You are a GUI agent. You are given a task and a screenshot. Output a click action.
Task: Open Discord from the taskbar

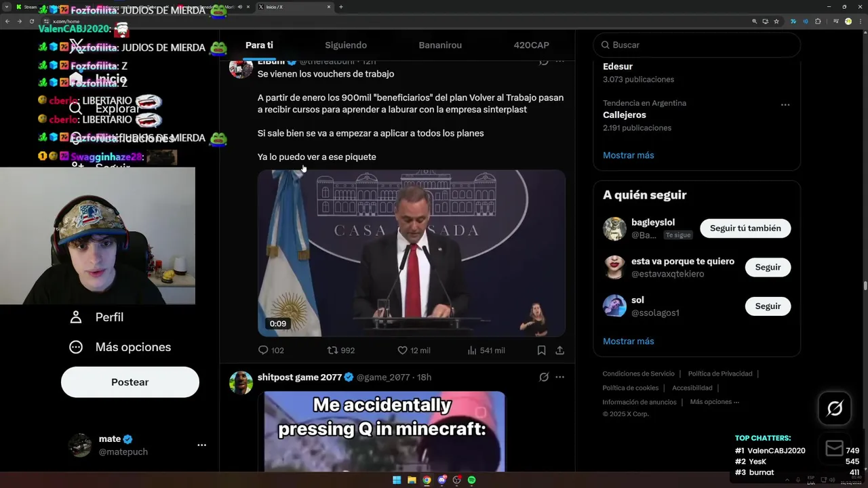click(x=441, y=480)
